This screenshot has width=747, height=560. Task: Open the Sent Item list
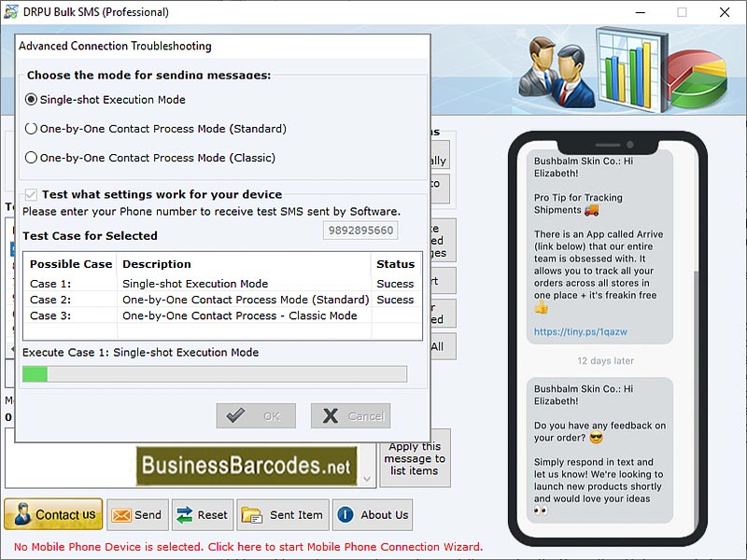[283, 515]
